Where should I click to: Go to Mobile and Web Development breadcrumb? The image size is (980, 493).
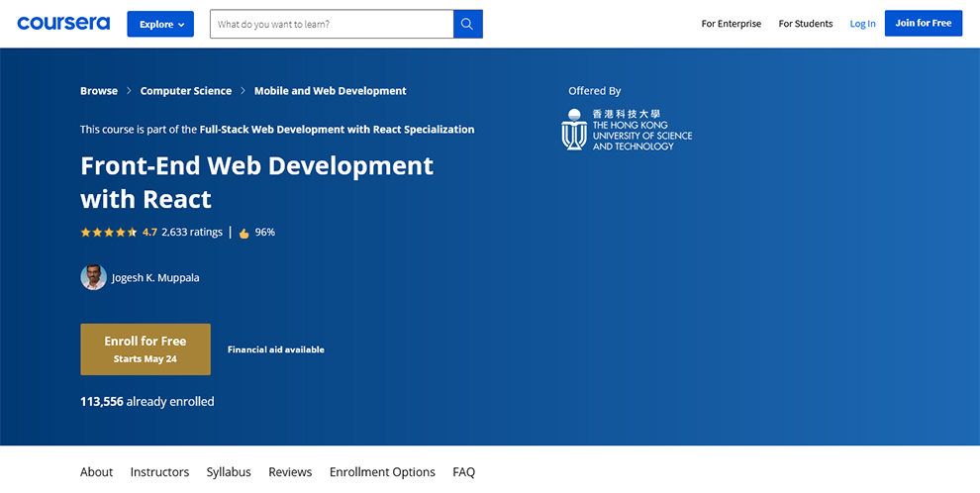point(330,91)
